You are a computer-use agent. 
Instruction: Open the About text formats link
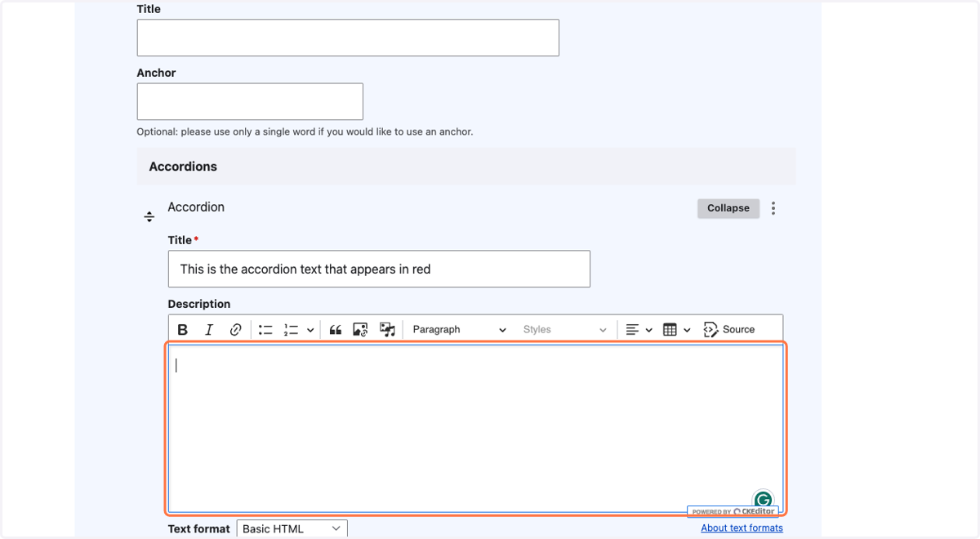pos(742,528)
